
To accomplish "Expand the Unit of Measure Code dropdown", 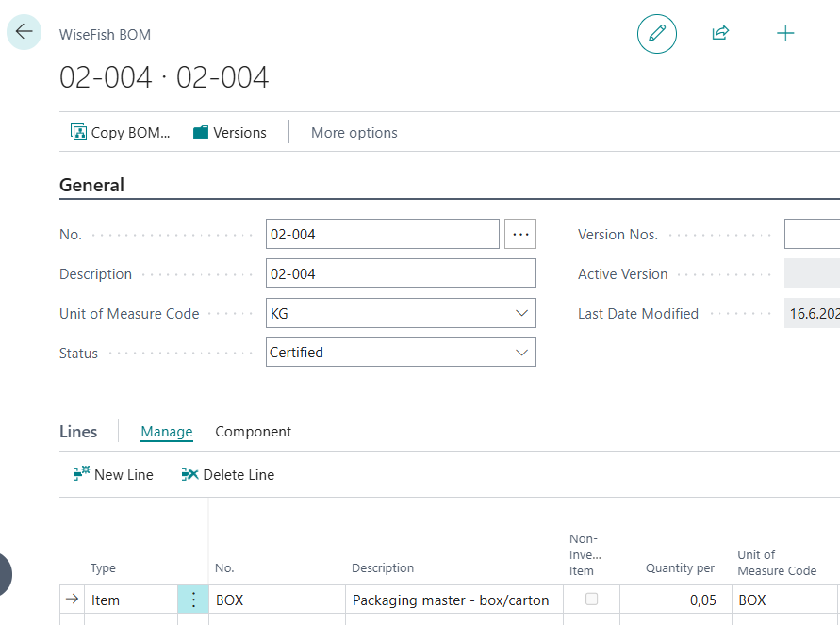I will click(521, 313).
